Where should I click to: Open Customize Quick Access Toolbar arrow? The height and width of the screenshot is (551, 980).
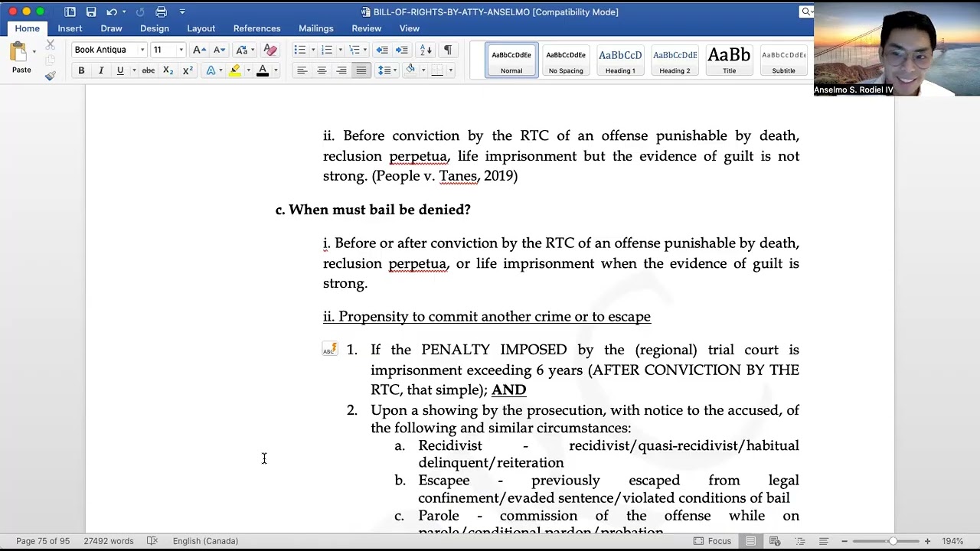point(182,11)
